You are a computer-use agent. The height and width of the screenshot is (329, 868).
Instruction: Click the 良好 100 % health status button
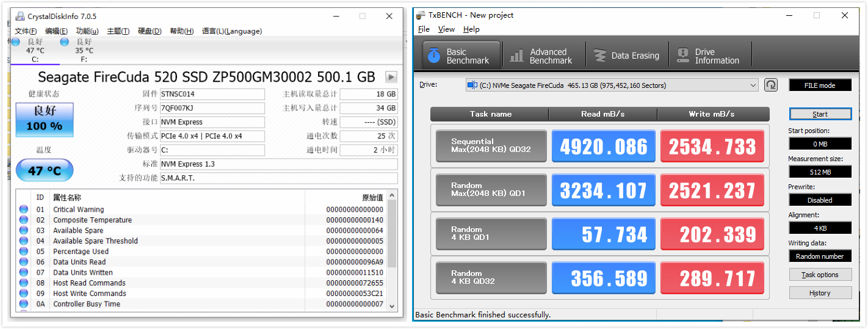(x=45, y=119)
